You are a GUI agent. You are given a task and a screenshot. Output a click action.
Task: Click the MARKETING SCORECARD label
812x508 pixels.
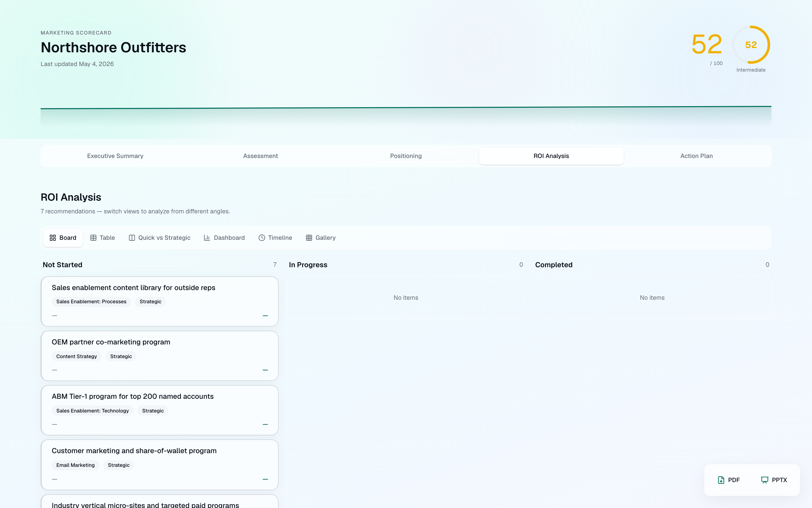[x=76, y=33]
